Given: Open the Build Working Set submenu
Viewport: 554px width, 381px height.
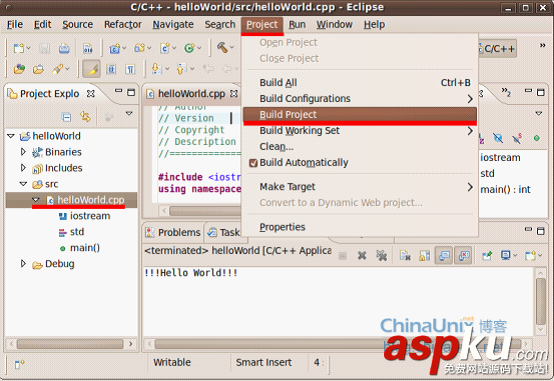Looking at the screenshot, I should (360, 131).
